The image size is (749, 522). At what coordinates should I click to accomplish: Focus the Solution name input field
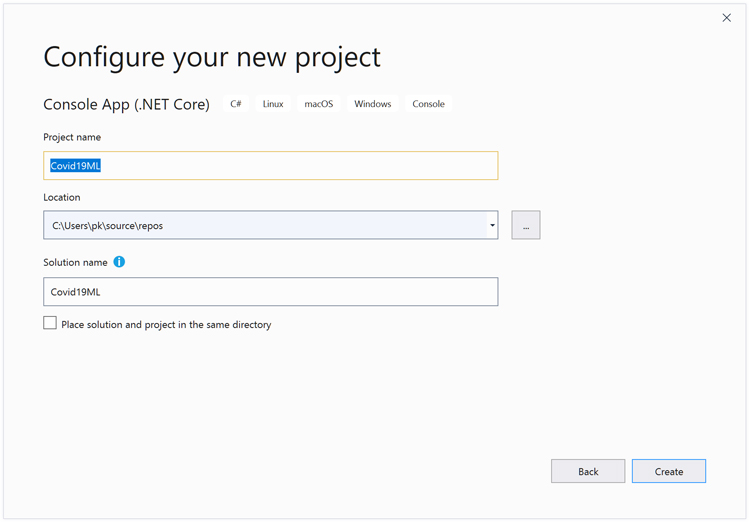point(270,292)
